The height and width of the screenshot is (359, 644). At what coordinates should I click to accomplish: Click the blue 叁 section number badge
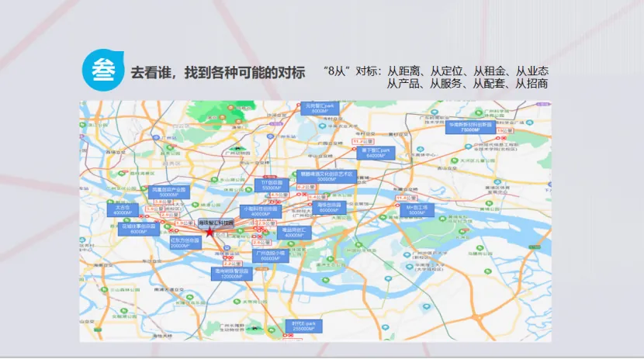(103, 70)
